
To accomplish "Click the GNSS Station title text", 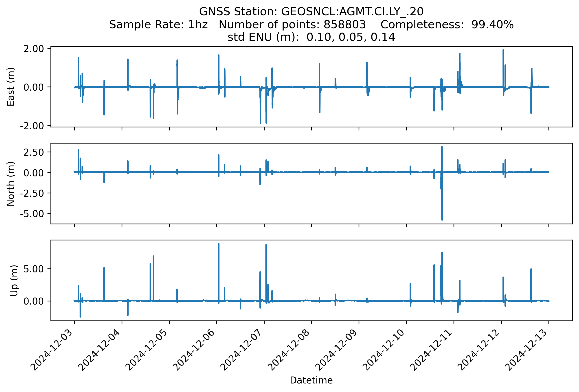I will point(311,12).
